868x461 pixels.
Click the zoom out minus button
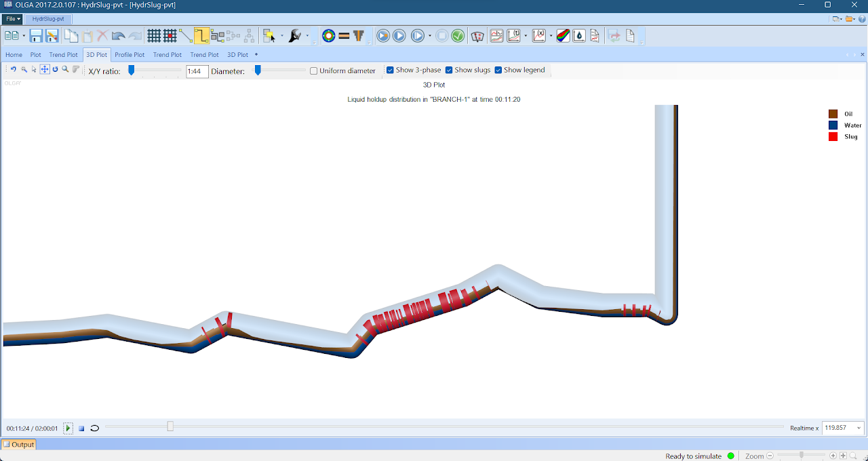point(770,456)
